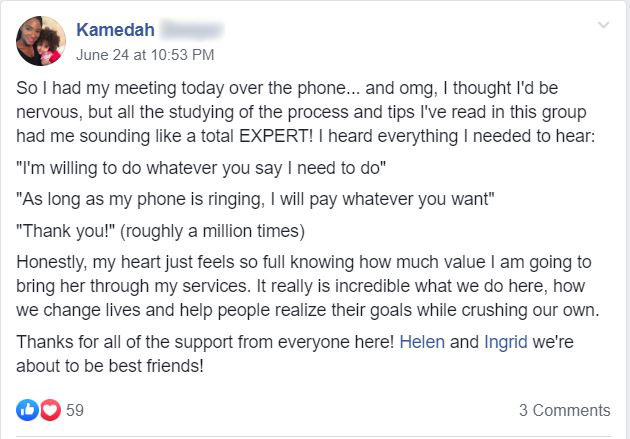Click the "As long as my phone is ringing" quote

tap(255, 199)
